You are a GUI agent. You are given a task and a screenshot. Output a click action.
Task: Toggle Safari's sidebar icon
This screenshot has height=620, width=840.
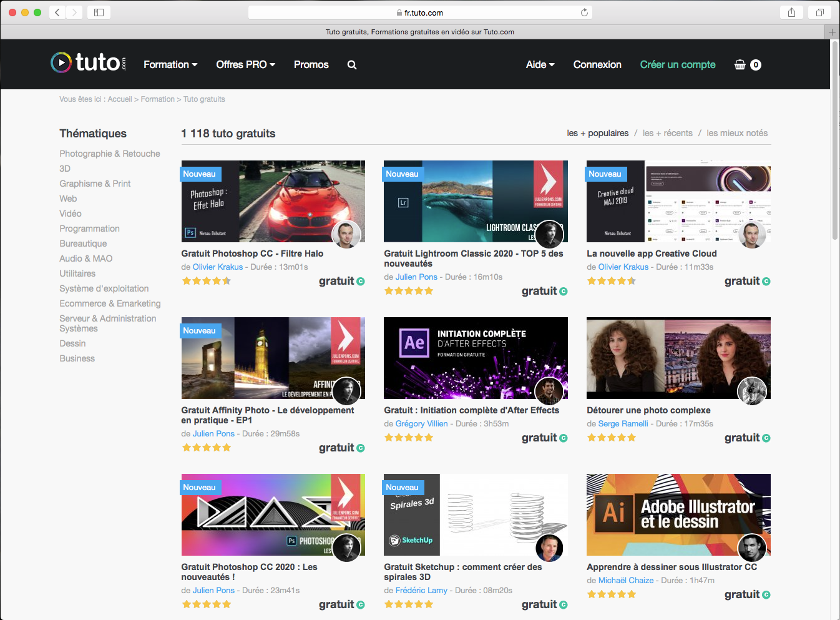click(99, 12)
